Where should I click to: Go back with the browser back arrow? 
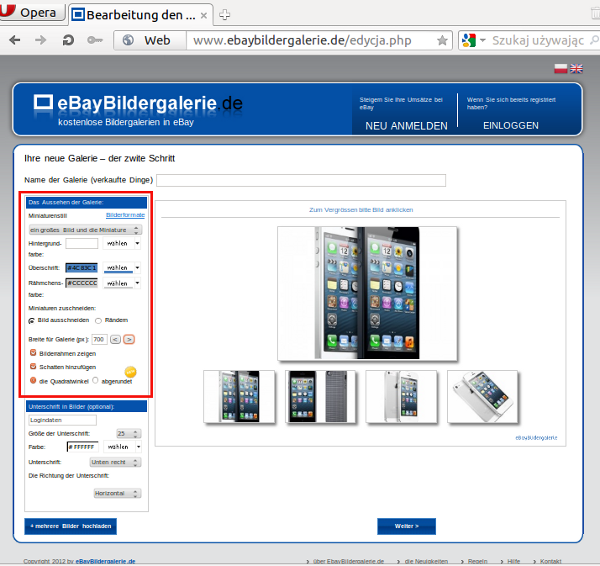click(x=15, y=40)
